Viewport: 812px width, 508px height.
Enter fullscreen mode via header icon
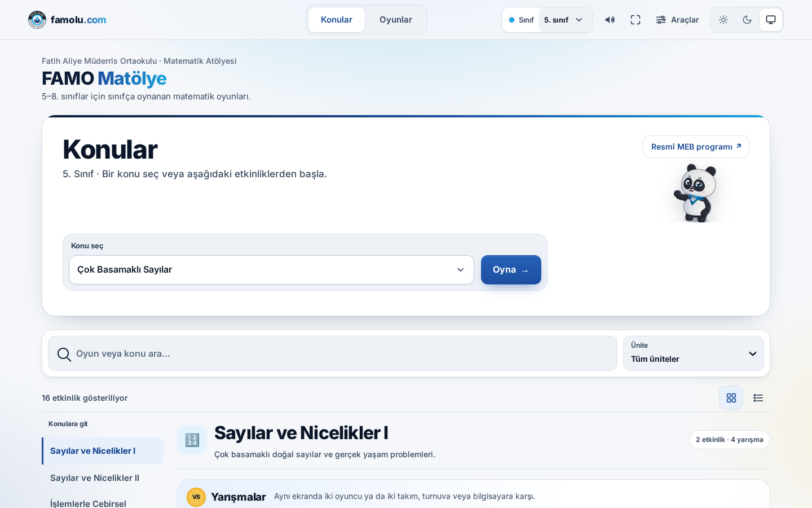point(636,20)
